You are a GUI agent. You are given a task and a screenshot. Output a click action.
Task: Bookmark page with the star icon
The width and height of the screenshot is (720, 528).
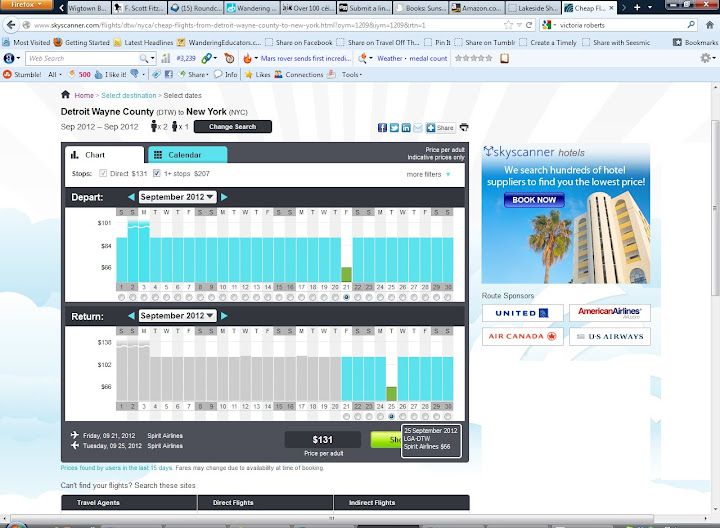[508, 25]
